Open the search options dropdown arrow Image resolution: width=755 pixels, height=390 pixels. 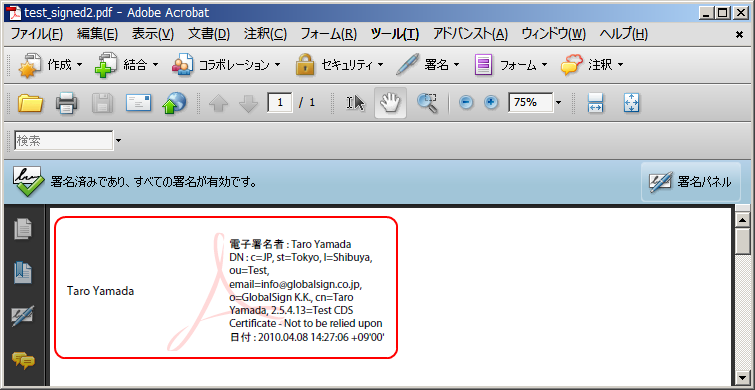118,141
